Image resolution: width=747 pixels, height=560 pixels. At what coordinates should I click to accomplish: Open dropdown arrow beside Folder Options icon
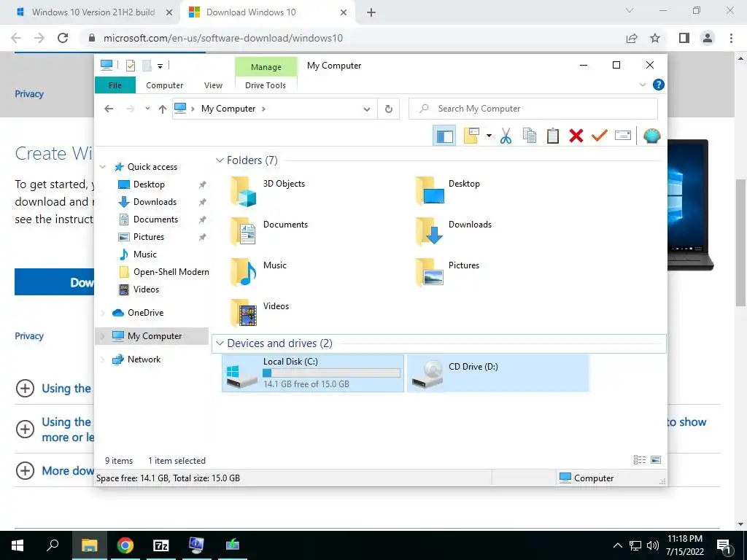[x=489, y=136]
